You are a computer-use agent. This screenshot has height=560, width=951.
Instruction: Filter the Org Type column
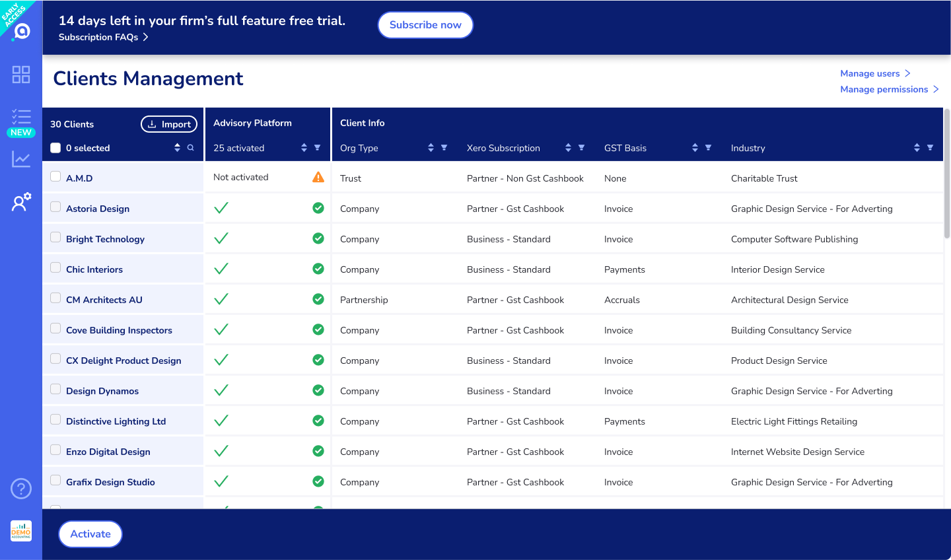click(444, 148)
